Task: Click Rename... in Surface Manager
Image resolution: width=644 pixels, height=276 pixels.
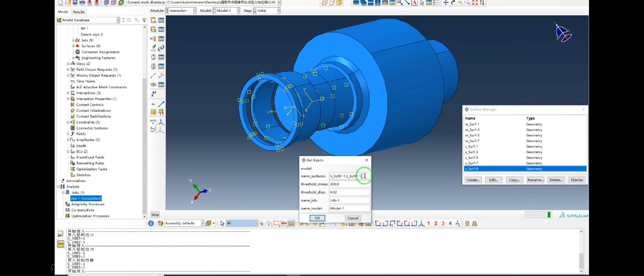Action: click(x=535, y=180)
